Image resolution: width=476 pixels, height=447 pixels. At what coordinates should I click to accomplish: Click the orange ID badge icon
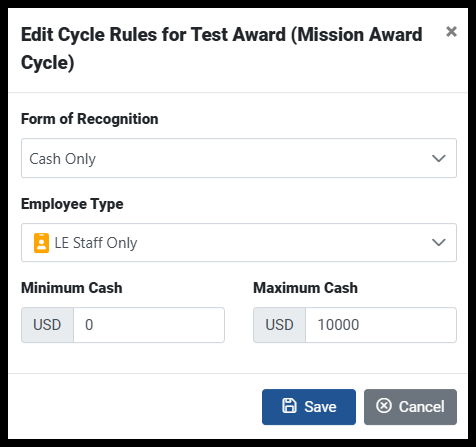click(41, 243)
